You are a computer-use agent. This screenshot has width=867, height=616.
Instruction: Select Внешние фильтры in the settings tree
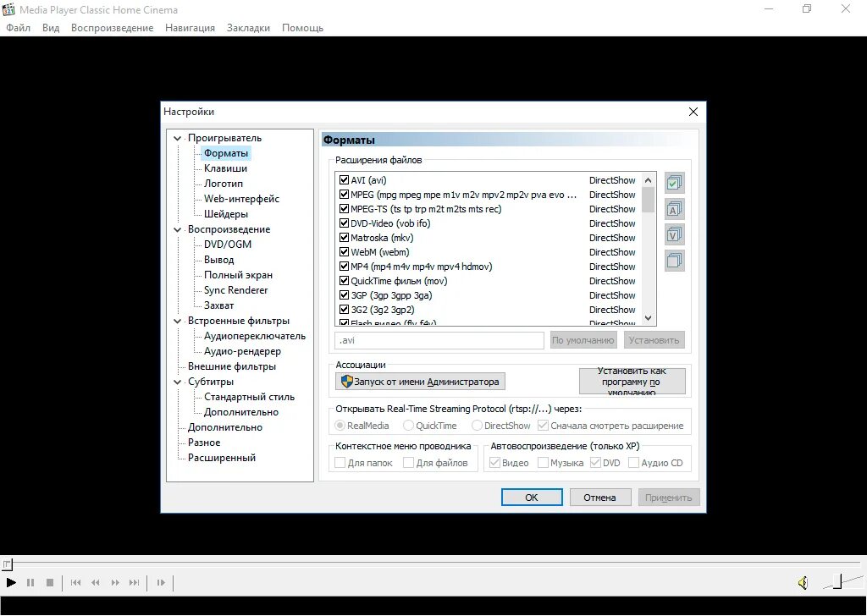coord(232,366)
